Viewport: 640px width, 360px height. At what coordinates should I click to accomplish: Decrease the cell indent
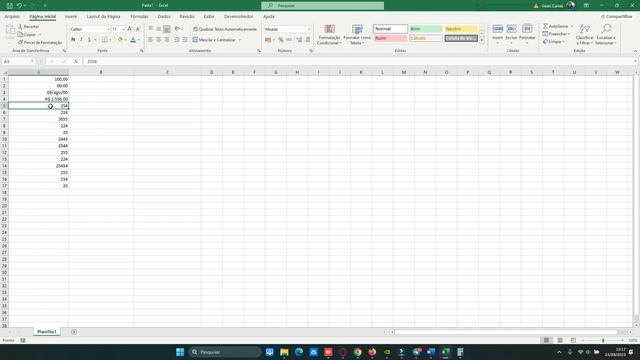tap(177, 40)
